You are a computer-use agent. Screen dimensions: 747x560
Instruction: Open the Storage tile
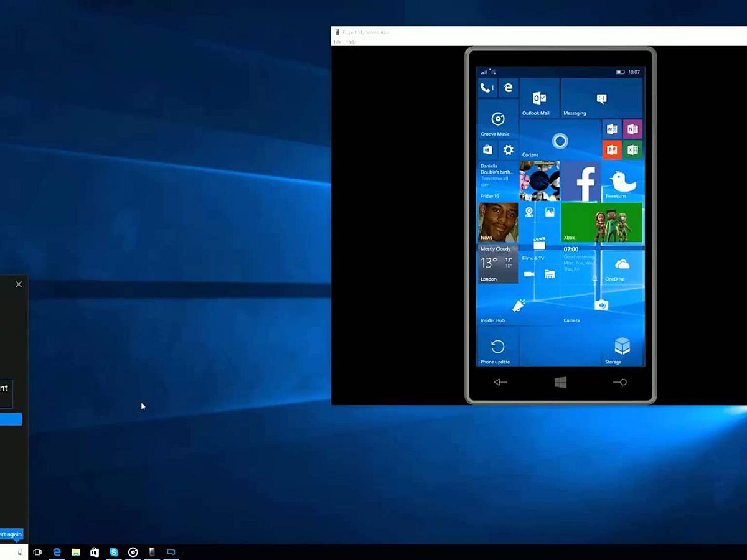click(x=622, y=347)
